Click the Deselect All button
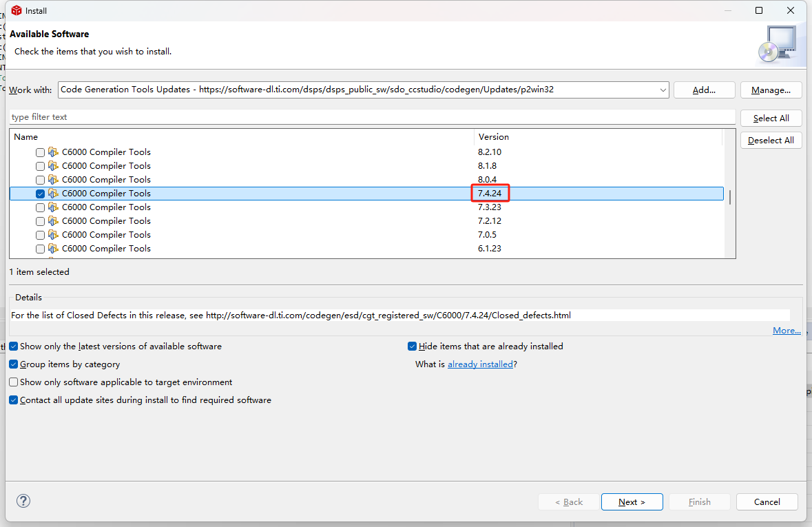 [771, 140]
